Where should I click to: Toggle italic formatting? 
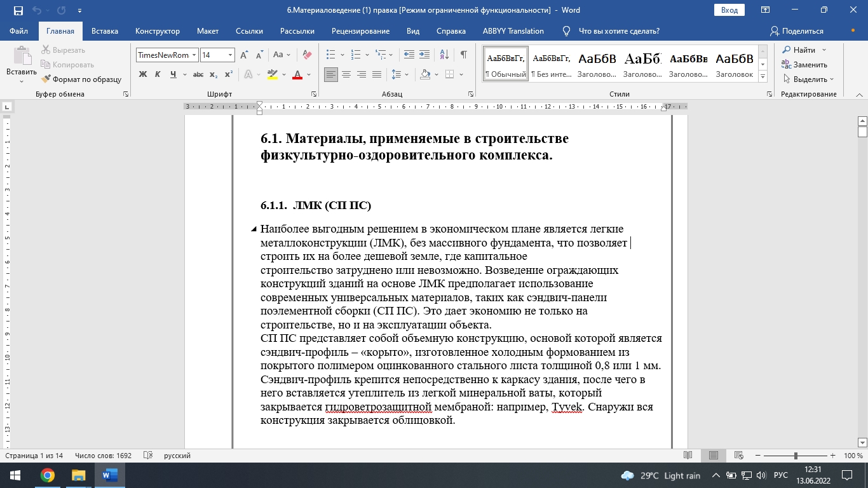pos(158,75)
